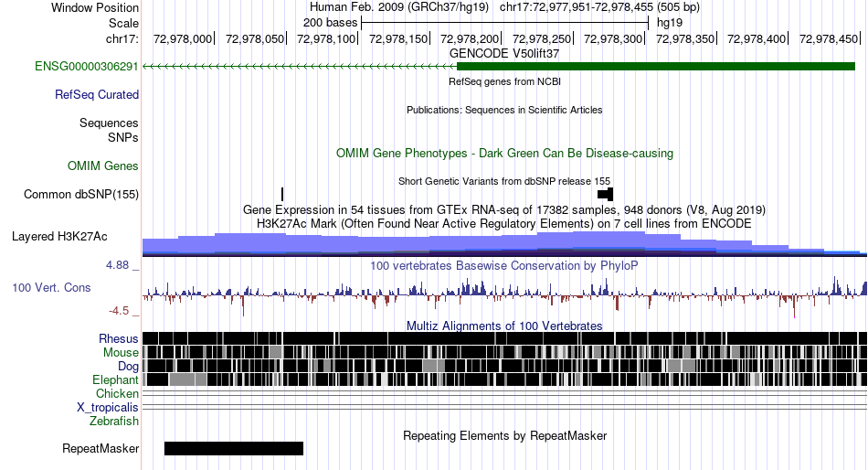Click the hg19 scale label
868x470 pixels.
point(669,23)
